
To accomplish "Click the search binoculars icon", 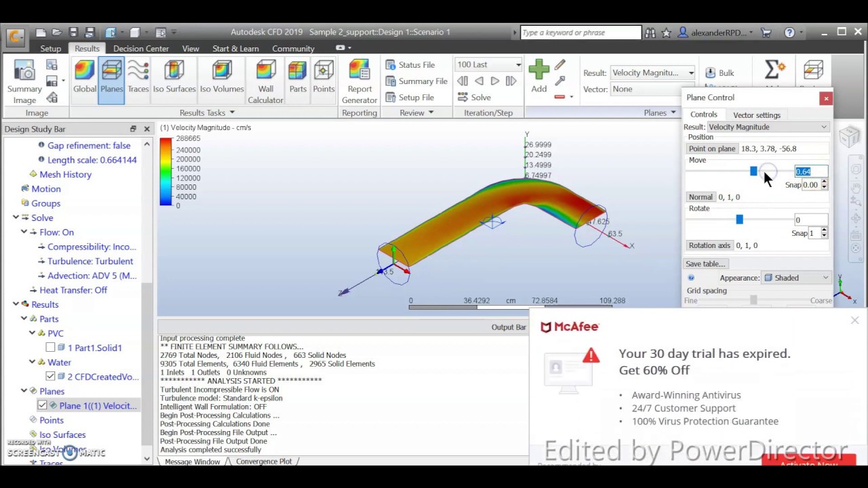I will tap(650, 32).
